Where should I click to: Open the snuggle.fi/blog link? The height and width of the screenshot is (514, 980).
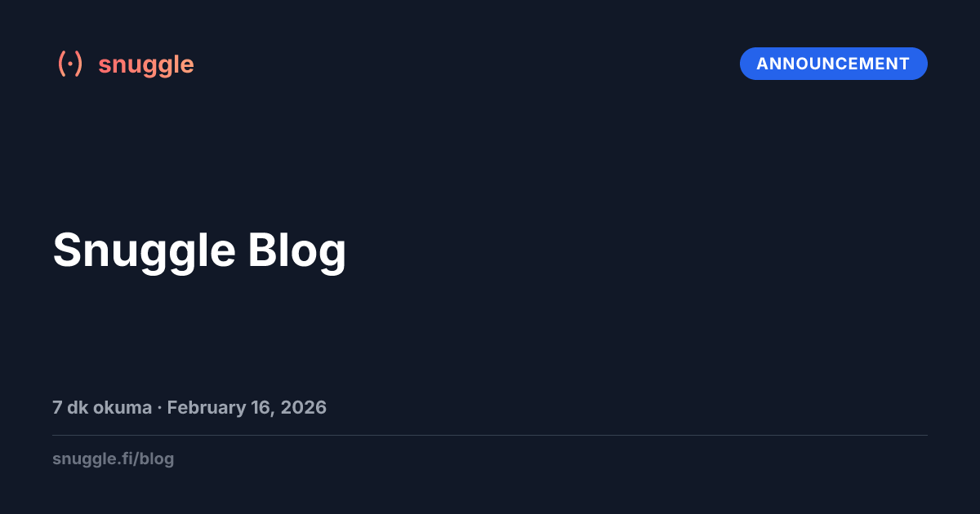pos(113,459)
